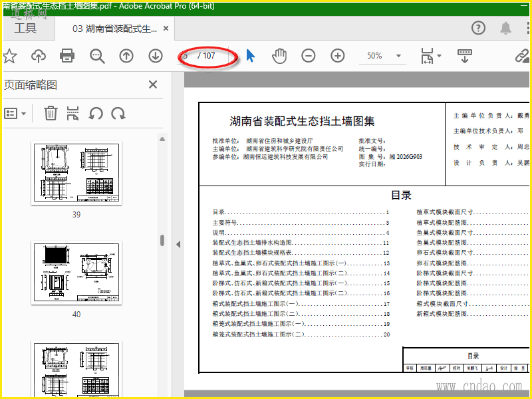Print the document with printer icon
Viewport: 532px width, 399px height.
67,56
